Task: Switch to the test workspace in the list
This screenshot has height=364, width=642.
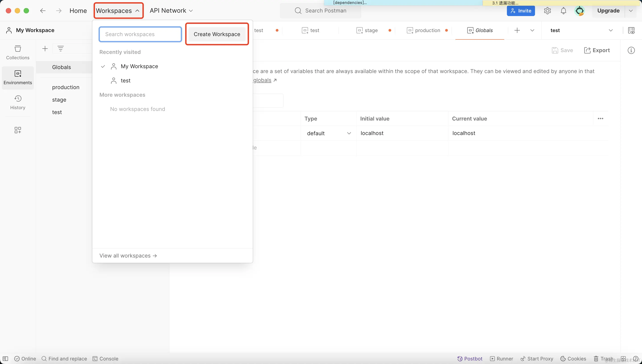Action: pos(125,80)
